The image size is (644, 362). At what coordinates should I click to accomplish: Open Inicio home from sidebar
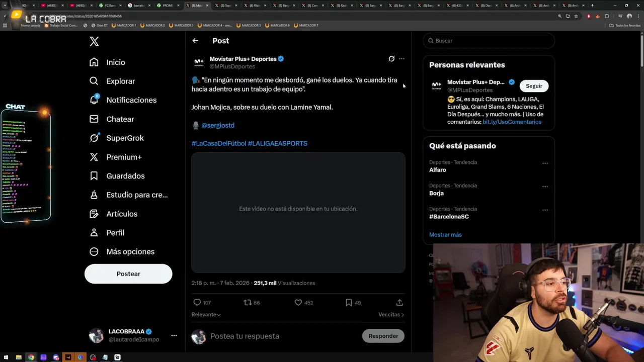(107, 62)
